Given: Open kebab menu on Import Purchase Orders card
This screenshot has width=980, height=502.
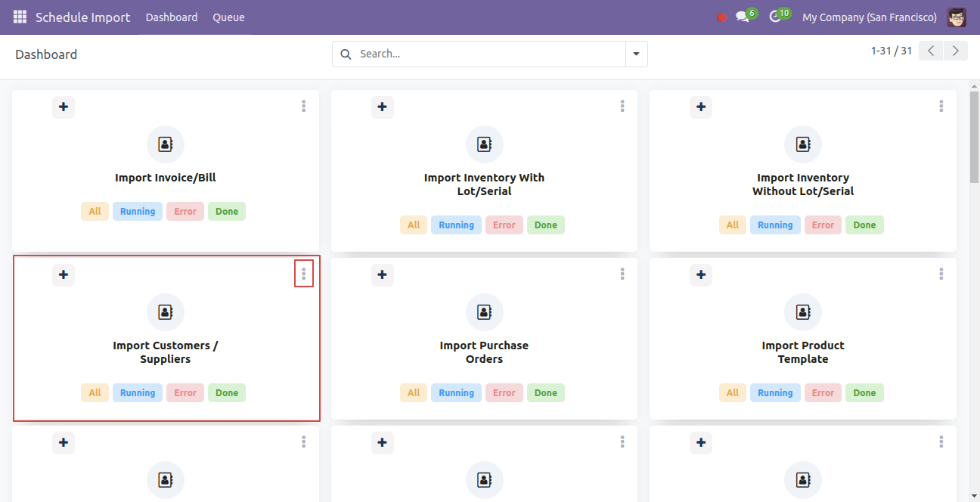Looking at the screenshot, I should click(x=622, y=274).
